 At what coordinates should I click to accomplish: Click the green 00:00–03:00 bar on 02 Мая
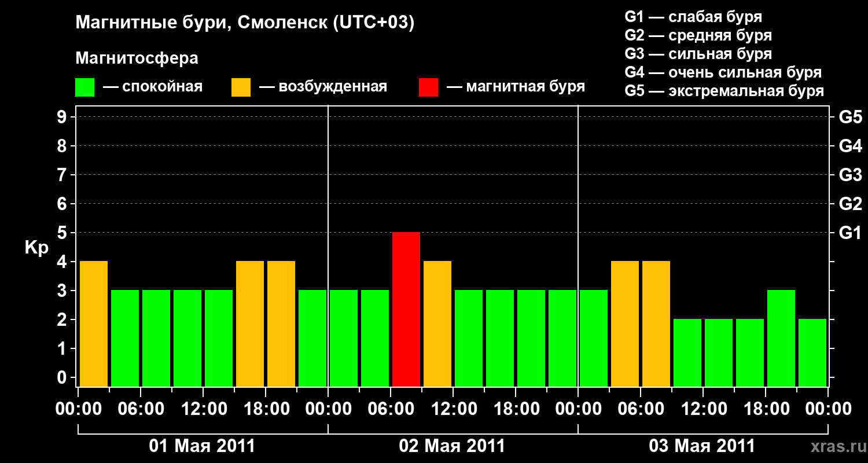coord(344,338)
